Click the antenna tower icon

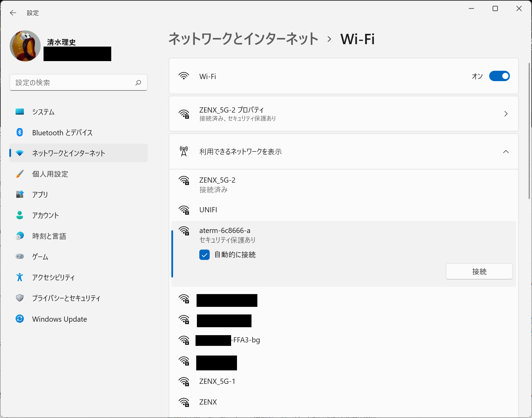[x=184, y=151]
